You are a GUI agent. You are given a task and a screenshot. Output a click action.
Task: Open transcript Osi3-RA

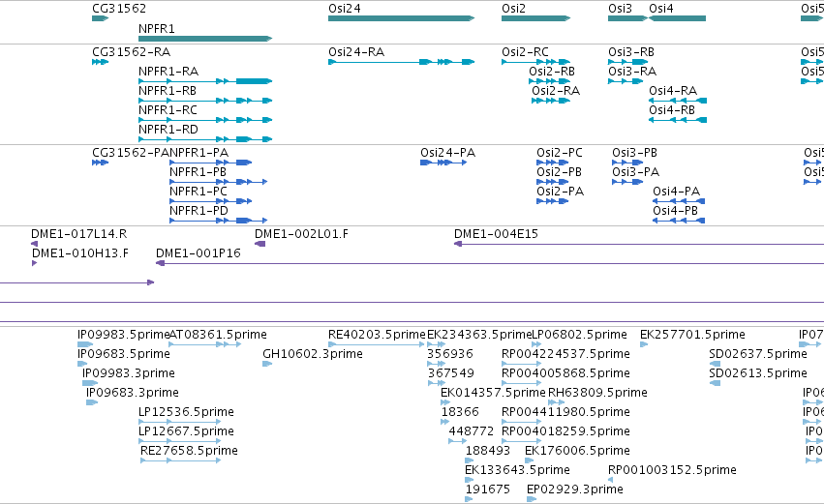(x=626, y=81)
